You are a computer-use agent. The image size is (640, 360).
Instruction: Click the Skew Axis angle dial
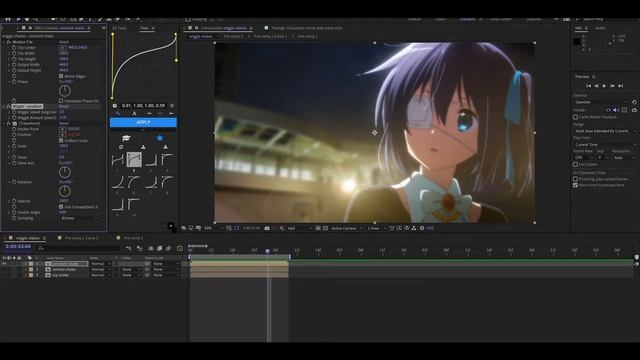point(65,172)
